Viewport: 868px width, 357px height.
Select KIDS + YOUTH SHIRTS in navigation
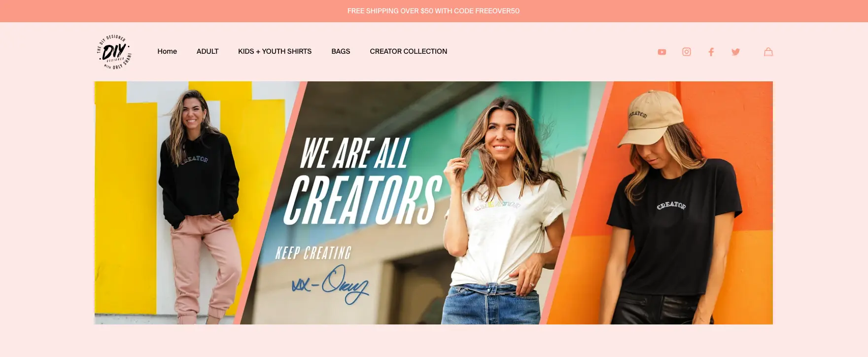pyautogui.click(x=275, y=51)
